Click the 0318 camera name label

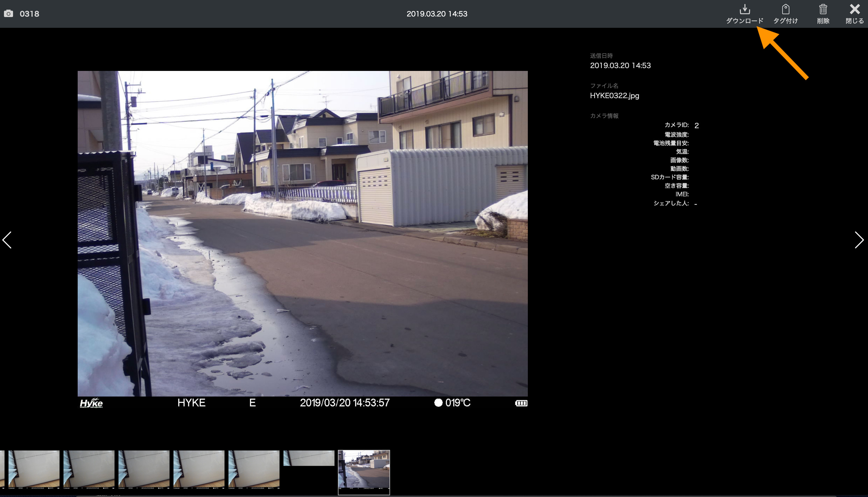click(29, 14)
